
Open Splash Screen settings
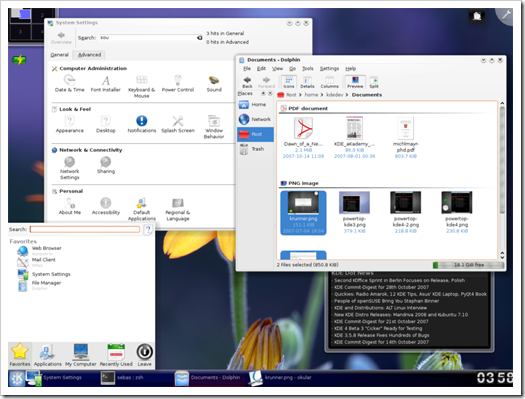(x=178, y=124)
